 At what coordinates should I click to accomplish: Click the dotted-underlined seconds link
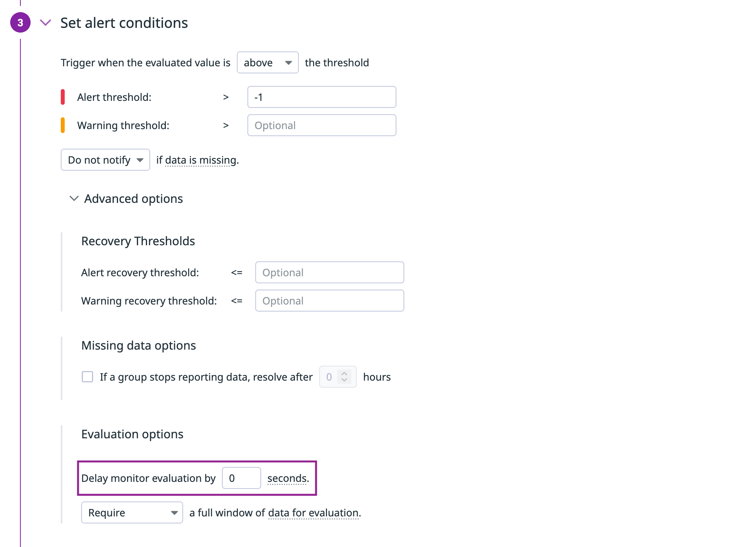point(288,479)
